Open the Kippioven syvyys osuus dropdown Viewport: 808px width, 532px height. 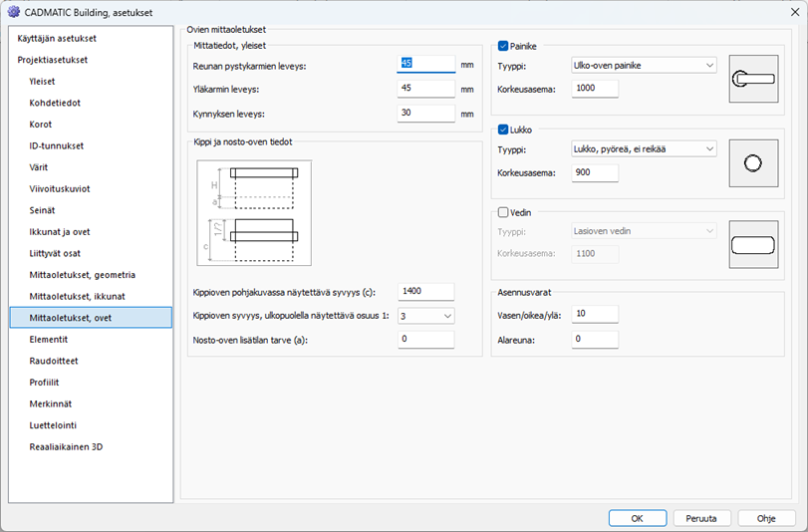point(425,316)
